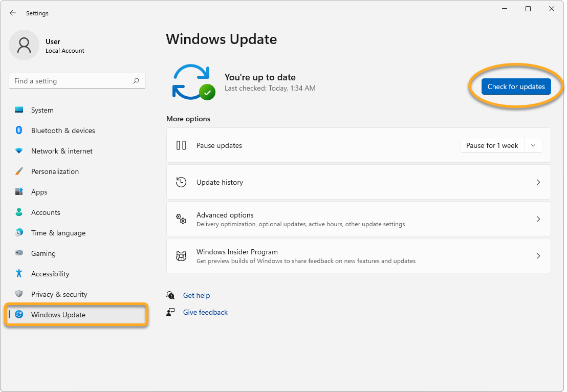Go to Network & internet settings
This screenshot has height=392, width=567.
(61, 151)
